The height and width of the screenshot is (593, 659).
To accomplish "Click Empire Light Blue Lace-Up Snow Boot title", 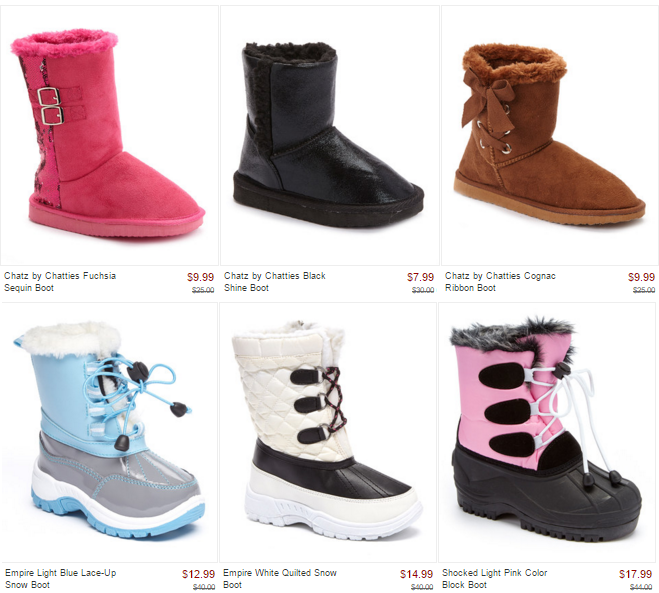I will (x=61, y=579).
